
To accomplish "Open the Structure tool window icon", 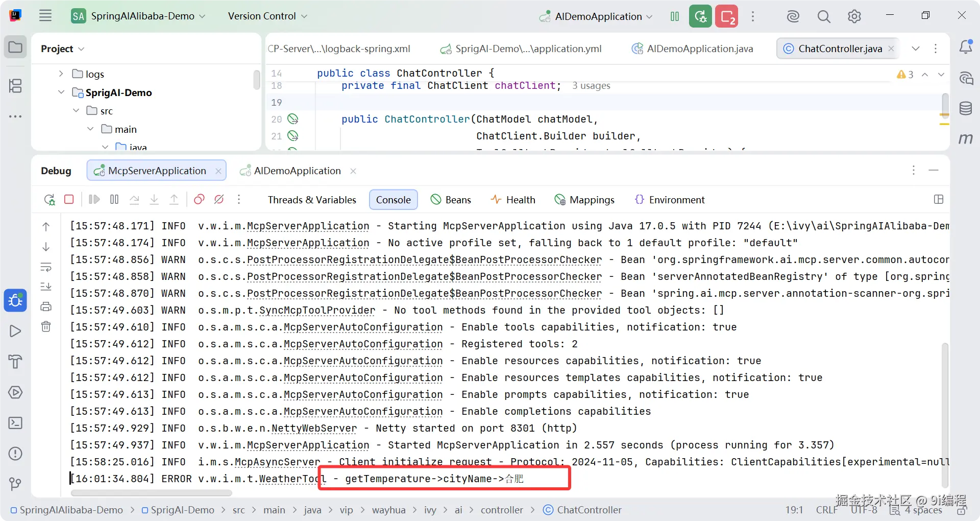I will 15,85.
